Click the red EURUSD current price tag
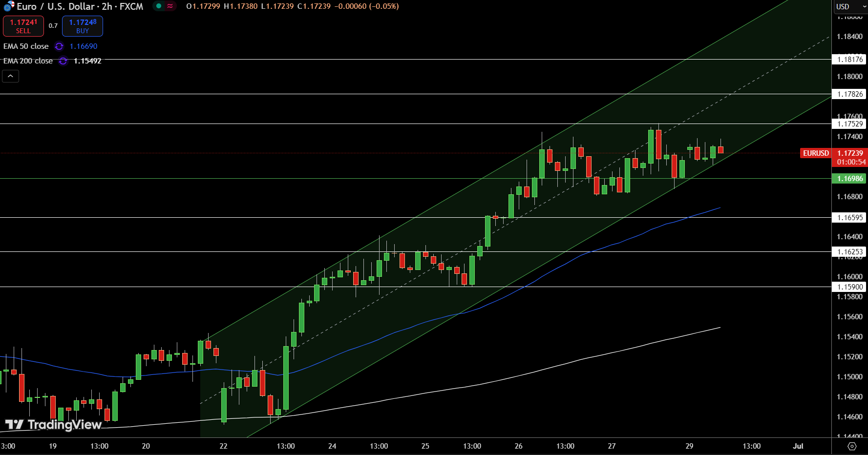This screenshot has height=455, width=868. 816,153
